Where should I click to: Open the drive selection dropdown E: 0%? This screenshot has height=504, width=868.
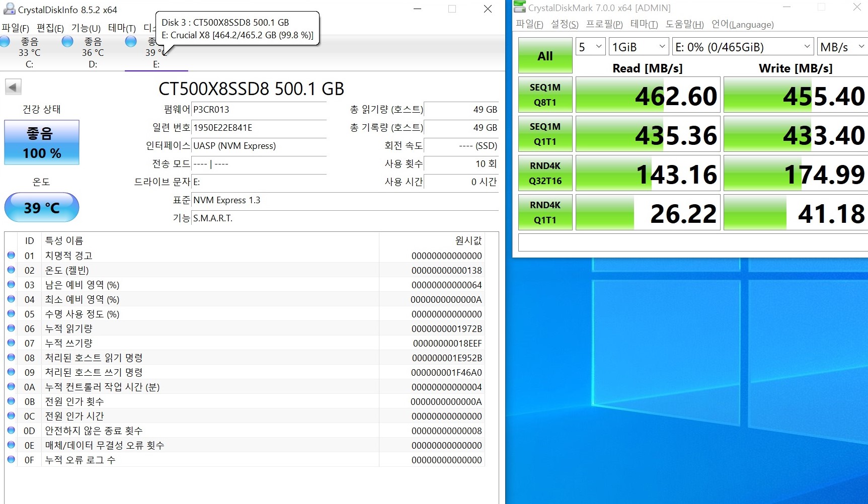[743, 47]
